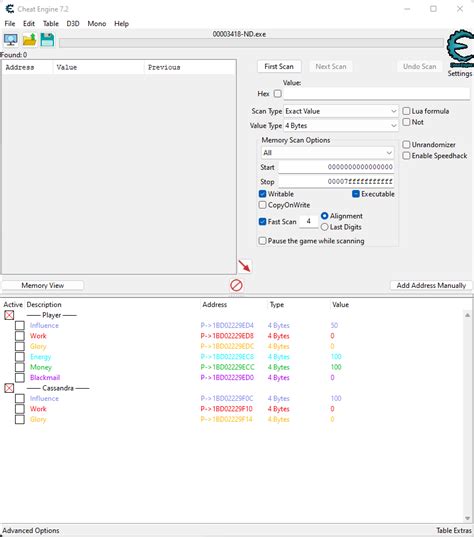Screen dimensions: 474x537
Task: Click the found list Value column header
Action: pos(99,67)
